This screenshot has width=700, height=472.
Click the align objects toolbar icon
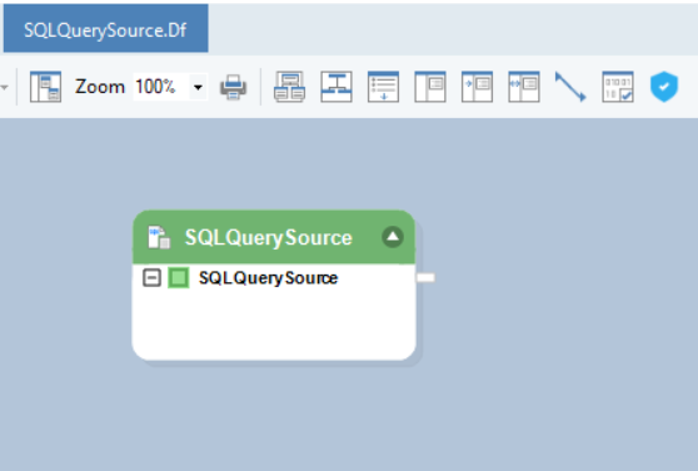pos(336,87)
